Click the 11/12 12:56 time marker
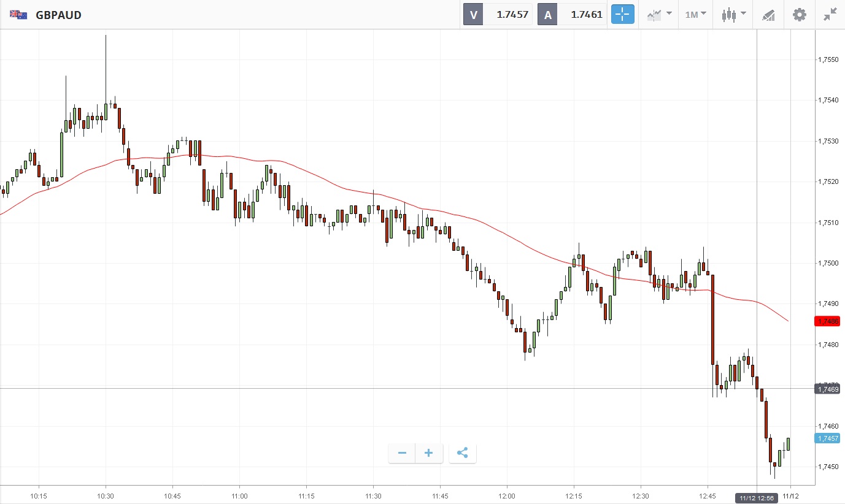This screenshot has width=845, height=504. coord(757,497)
